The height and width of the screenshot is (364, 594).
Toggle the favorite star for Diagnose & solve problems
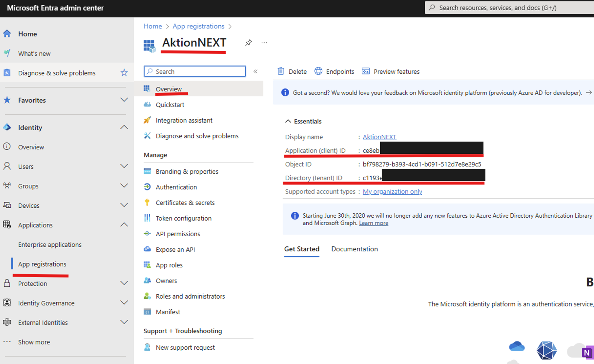(x=124, y=73)
